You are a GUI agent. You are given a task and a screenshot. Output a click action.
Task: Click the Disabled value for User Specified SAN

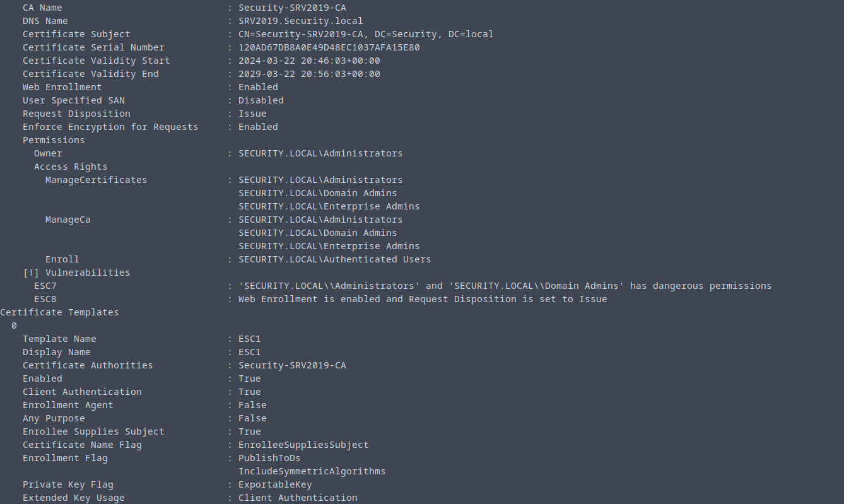pyautogui.click(x=261, y=101)
